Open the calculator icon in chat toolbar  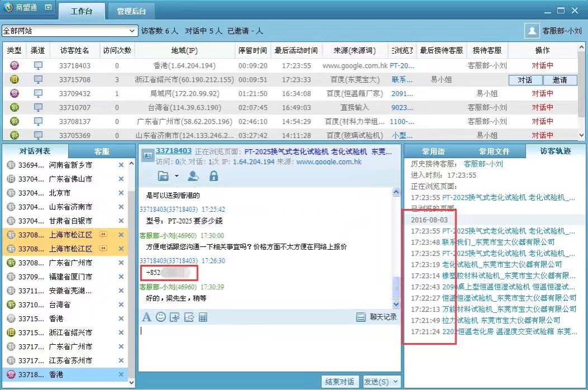(x=203, y=317)
